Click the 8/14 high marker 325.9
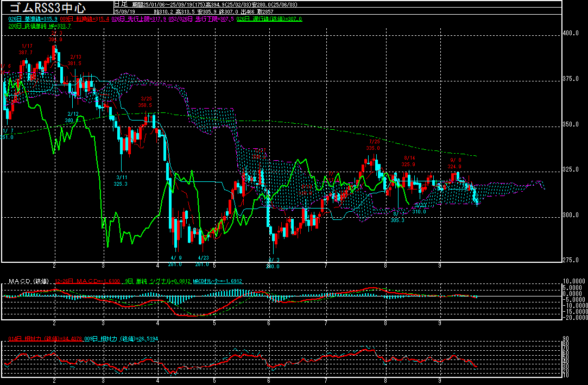This screenshot has height=385, width=588. pyautogui.click(x=408, y=161)
